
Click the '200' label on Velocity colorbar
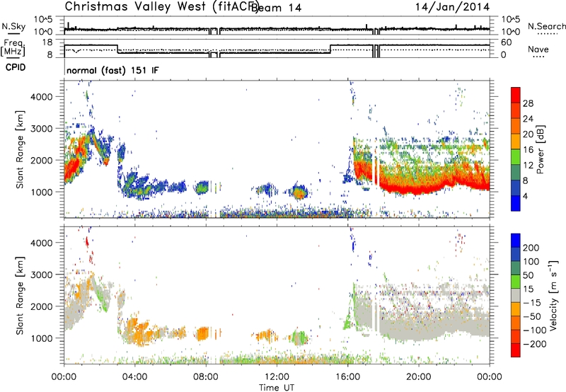pyautogui.click(x=531, y=248)
